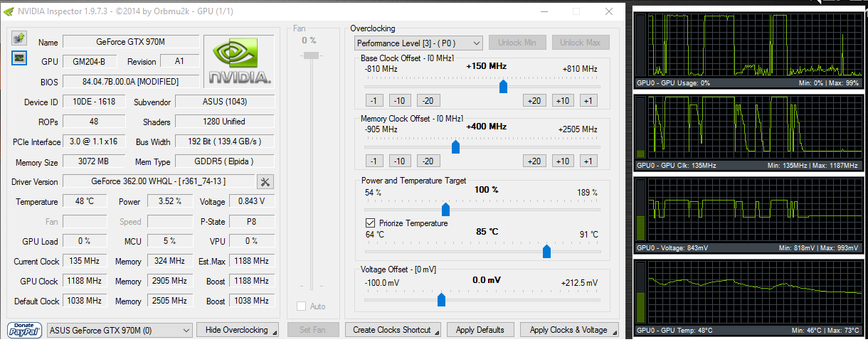Image resolution: width=868 pixels, height=342 pixels.
Task: Decrease memory clock by 20 MHz
Action: click(427, 161)
